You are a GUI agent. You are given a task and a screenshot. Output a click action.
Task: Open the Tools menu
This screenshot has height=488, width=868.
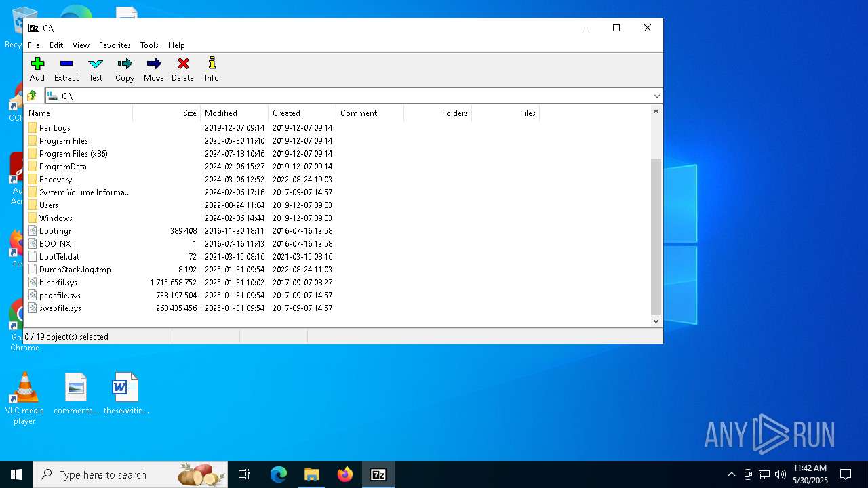coord(149,45)
